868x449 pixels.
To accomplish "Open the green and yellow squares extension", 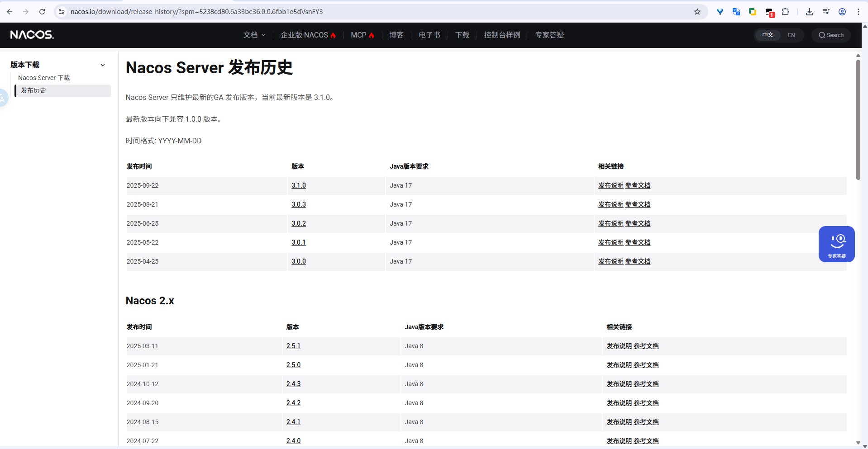I will (x=753, y=12).
